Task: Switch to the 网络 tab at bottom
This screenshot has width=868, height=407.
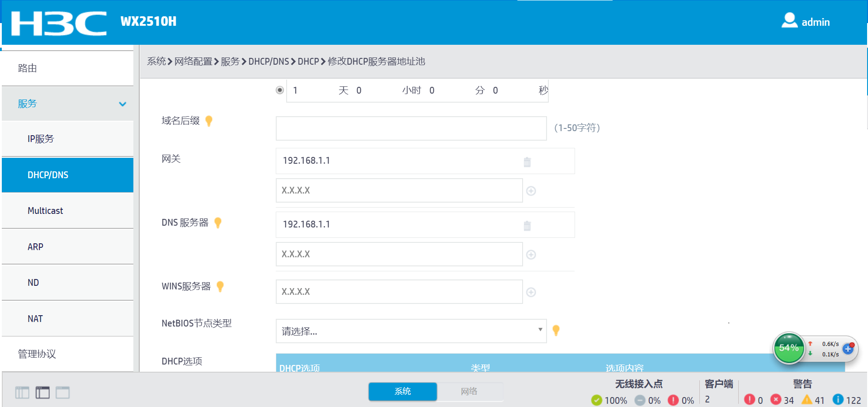Action: click(x=469, y=392)
